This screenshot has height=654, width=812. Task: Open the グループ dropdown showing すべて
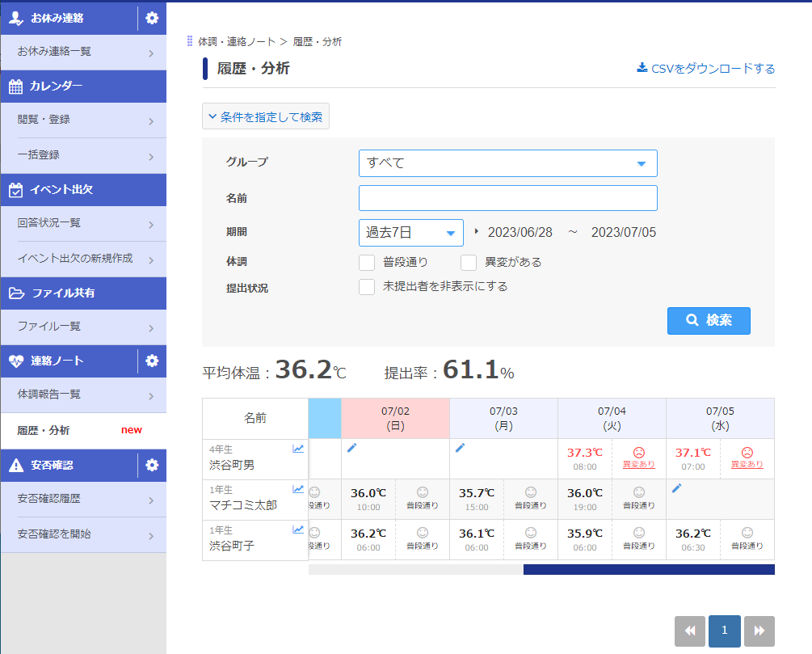pos(507,163)
